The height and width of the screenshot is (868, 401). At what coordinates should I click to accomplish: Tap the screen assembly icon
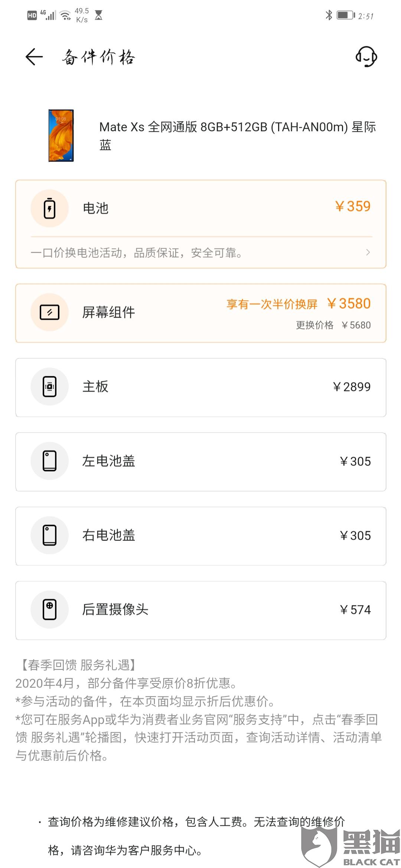(49, 312)
